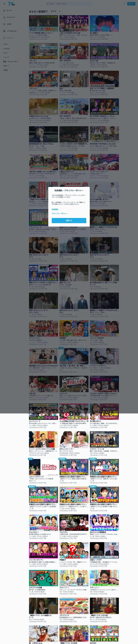Screen dimensions: 138x644
Task: Open the すべて filter dropdown
Action: (56, 11)
